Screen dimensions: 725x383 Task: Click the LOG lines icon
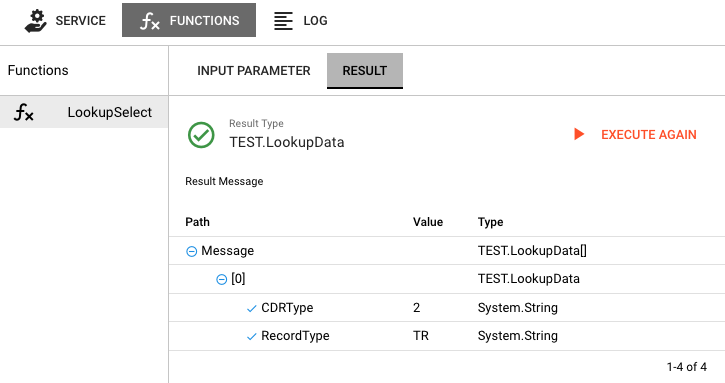click(283, 21)
